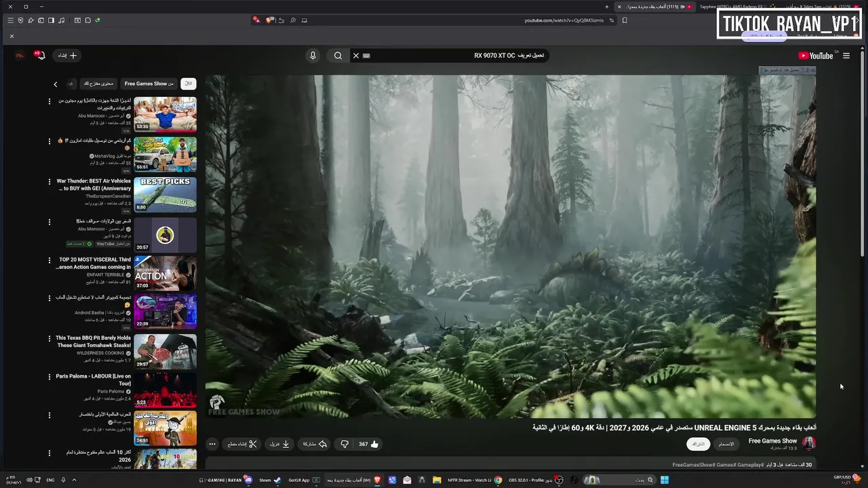The width and height of the screenshot is (868, 488).
Task: Dislike the video with thumbs down
Action: (x=344, y=444)
